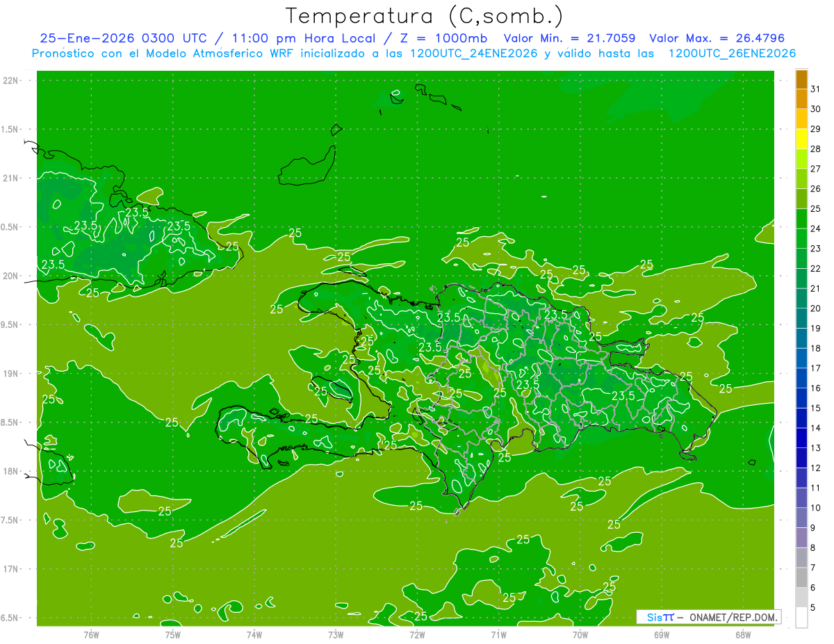Screen dimensions: 834x644
Task: Pick the purple swatch between 9 and 10
Action: click(801, 518)
